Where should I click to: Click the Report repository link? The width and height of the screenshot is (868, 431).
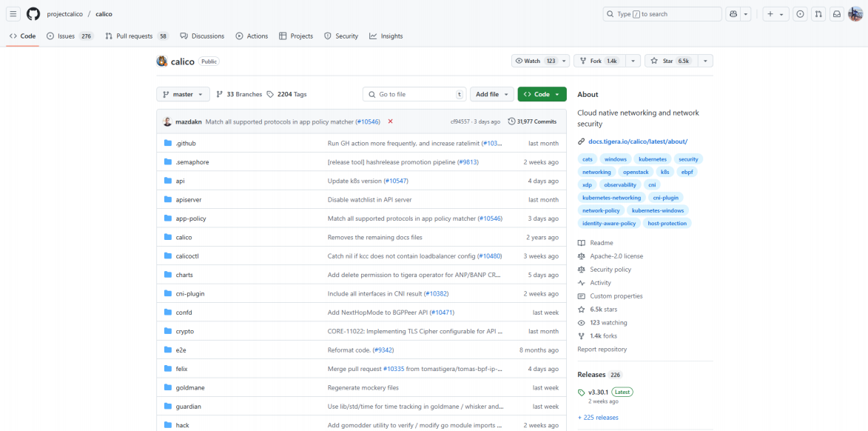(602, 349)
